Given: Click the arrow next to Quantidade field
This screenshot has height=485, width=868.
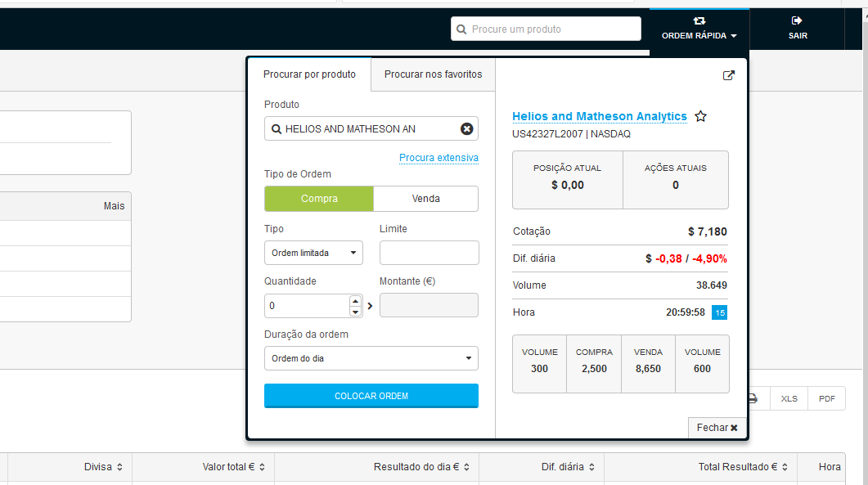Looking at the screenshot, I should [370, 306].
